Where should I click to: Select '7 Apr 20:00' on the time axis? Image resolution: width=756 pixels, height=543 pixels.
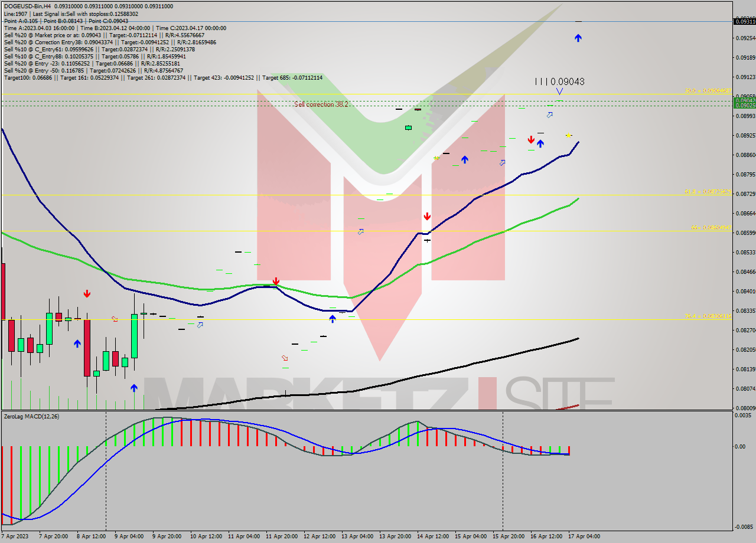(53, 537)
